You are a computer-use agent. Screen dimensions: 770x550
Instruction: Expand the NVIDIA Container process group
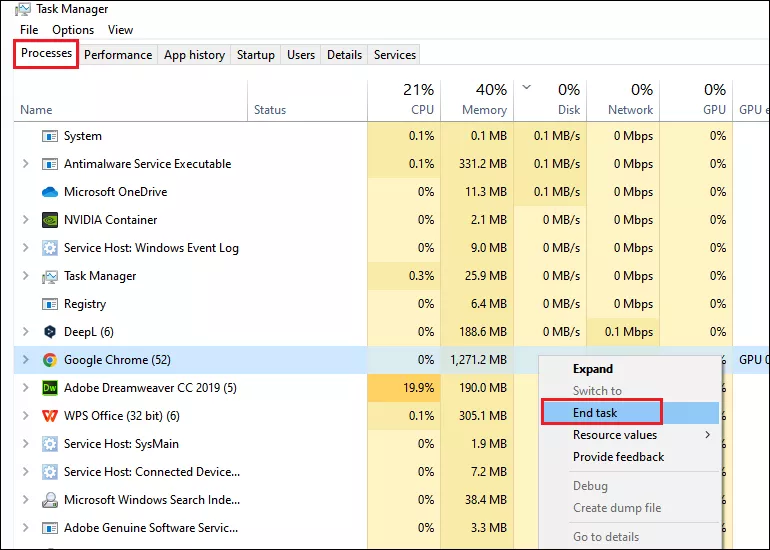click(26, 220)
